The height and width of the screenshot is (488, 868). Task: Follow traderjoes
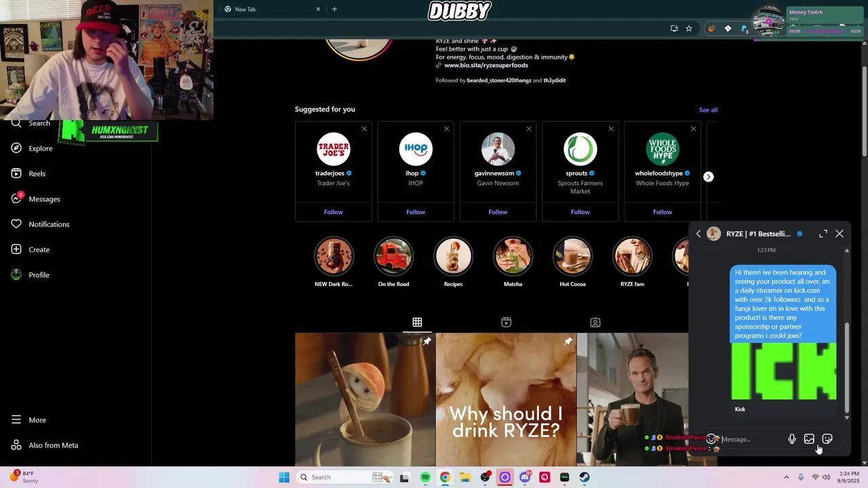[x=333, y=212]
